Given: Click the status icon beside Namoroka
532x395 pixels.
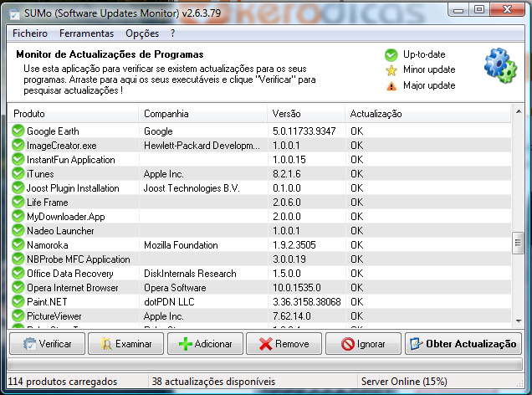Looking at the screenshot, I should (x=18, y=245).
